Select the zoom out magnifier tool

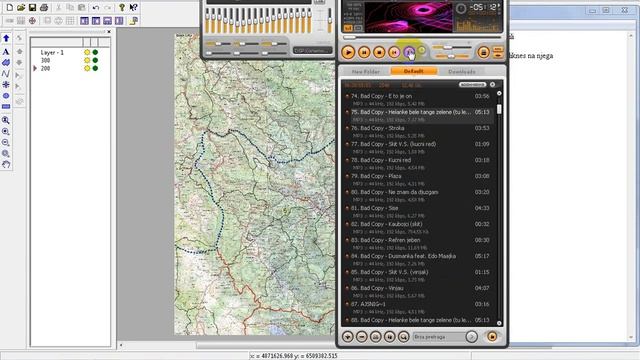tap(6, 142)
